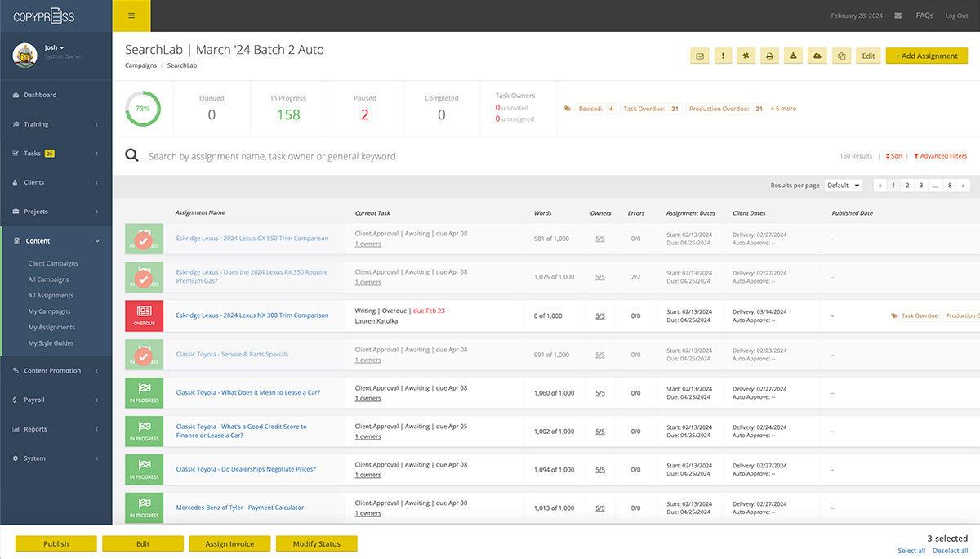Click the 73% progress circle

tap(143, 109)
